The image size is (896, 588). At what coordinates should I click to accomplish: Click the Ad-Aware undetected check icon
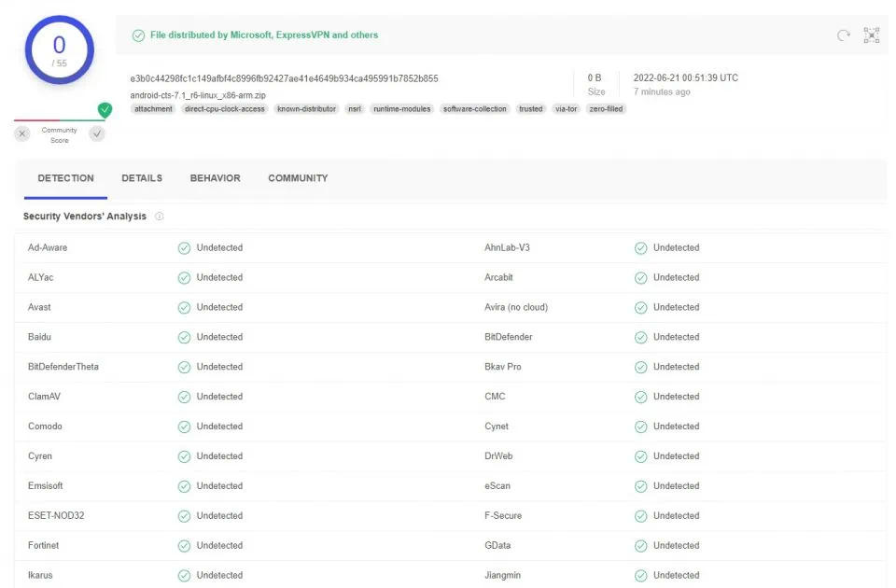point(184,248)
